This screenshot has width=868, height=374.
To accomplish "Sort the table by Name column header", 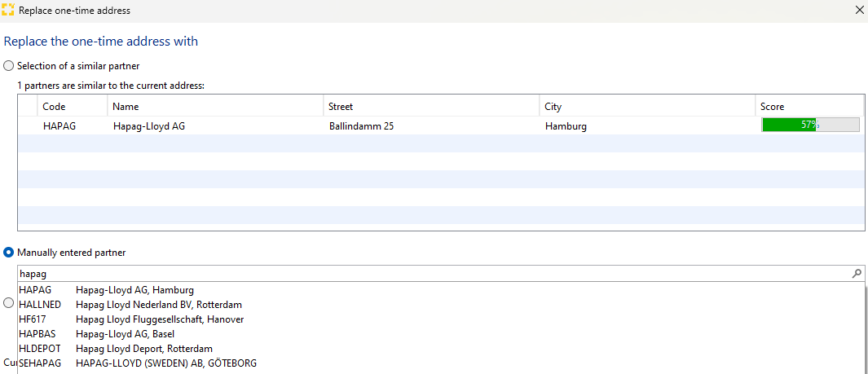I will (x=215, y=106).
